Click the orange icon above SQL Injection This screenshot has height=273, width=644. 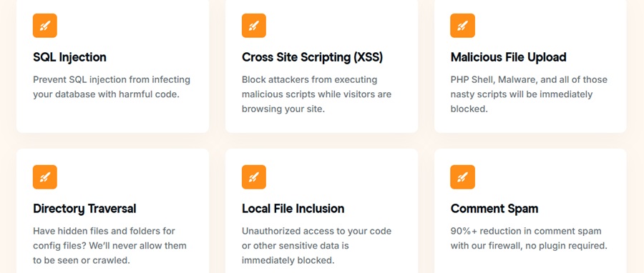tap(45, 26)
